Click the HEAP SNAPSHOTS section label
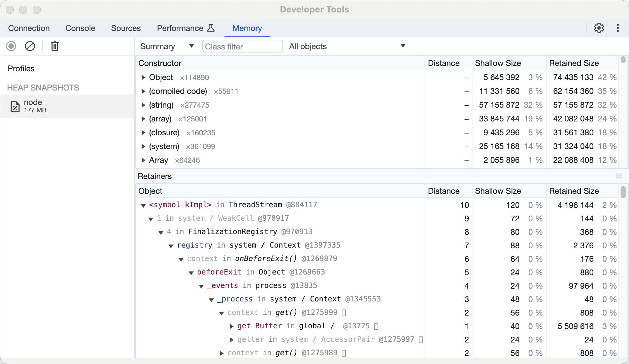 [x=43, y=88]
